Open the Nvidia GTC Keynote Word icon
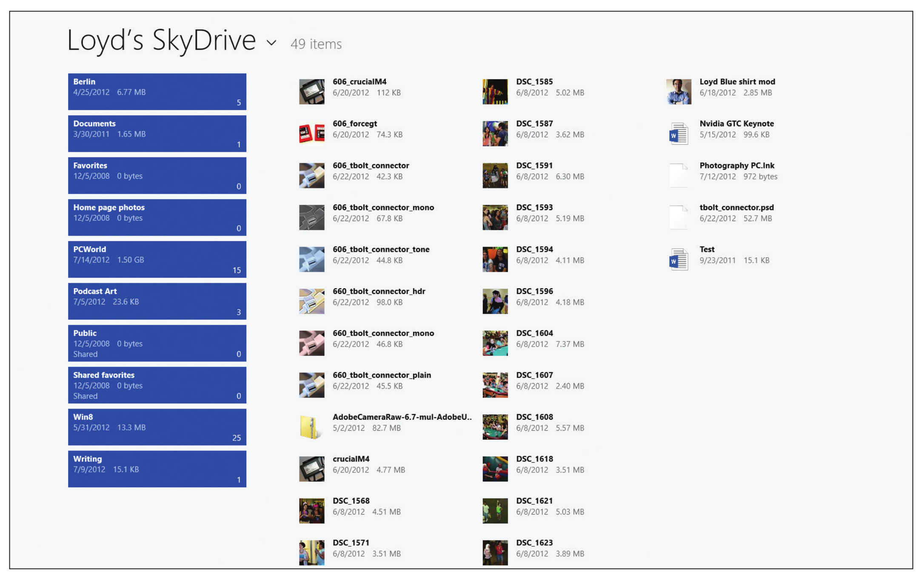 click(x=679, y=134)
